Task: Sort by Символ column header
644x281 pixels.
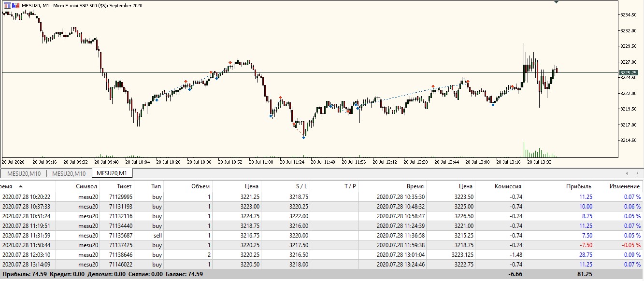Action: (86, 186)
